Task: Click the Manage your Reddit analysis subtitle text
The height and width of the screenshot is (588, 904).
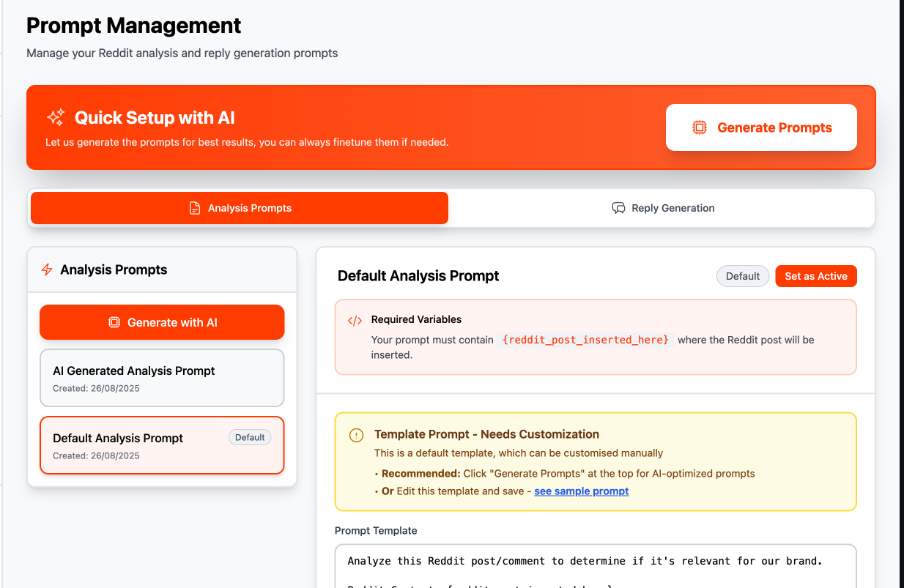Action: coord(182,53)
